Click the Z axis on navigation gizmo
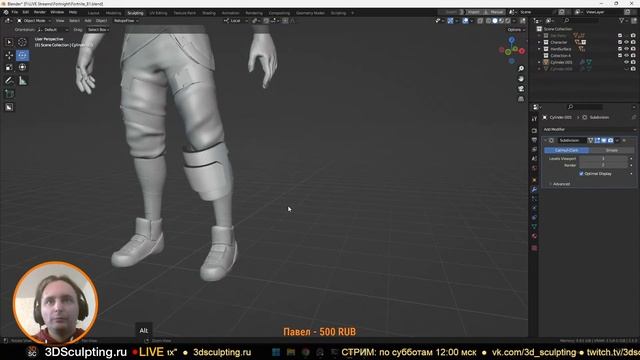This screenshot has height=360, width=640. 512,40
